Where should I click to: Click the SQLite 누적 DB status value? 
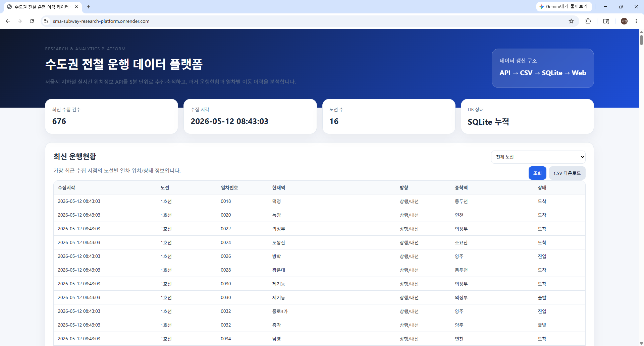click(x=488, y=122)
